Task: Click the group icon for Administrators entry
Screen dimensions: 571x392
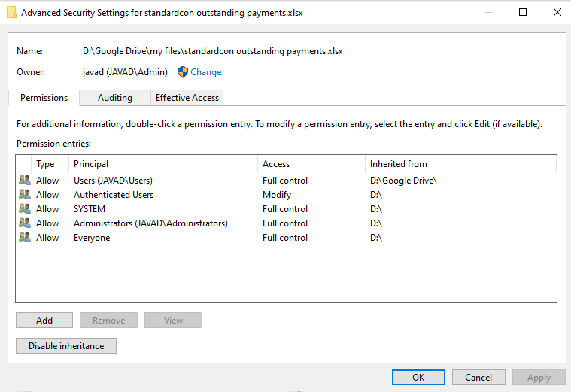Action: coord(25,223)
